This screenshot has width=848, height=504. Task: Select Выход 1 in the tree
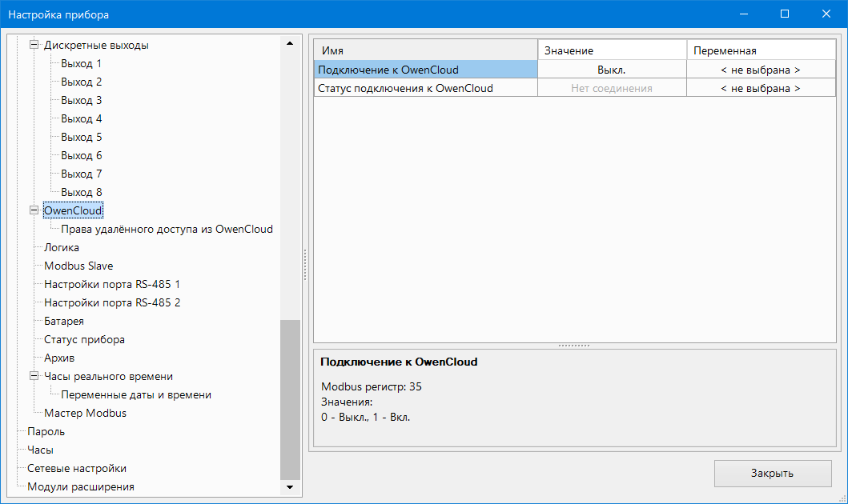(81, 63)
